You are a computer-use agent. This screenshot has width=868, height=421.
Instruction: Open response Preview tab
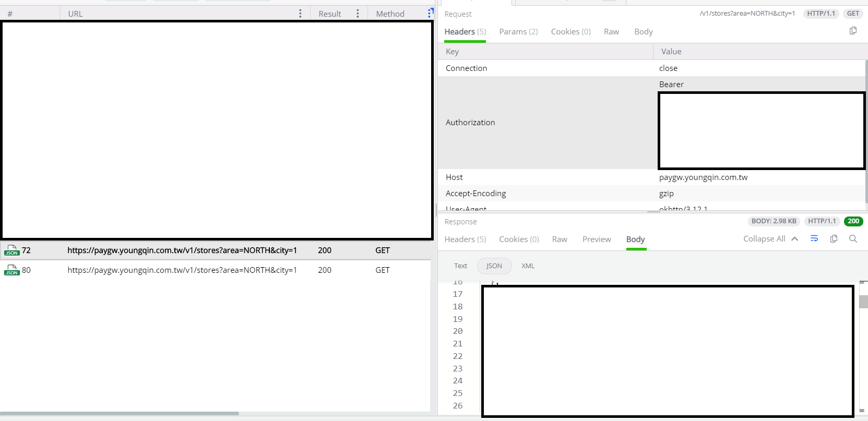click(x=597, y=239)
